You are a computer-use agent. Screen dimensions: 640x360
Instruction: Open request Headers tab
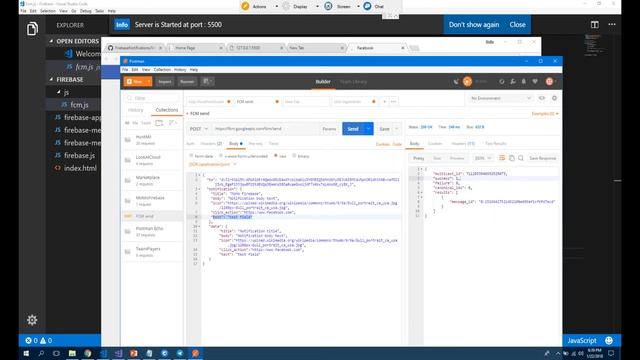(x=211, y=144)
